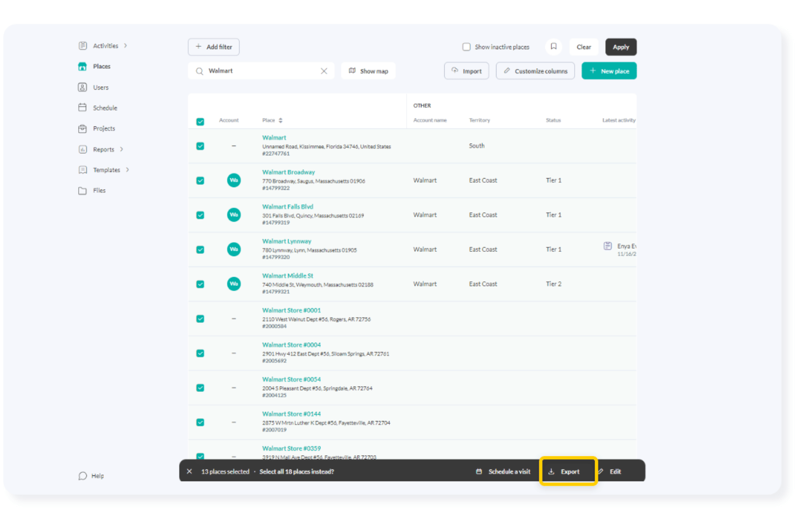Open the Users section
The image size is (798, 532).
tap(100, 87)
